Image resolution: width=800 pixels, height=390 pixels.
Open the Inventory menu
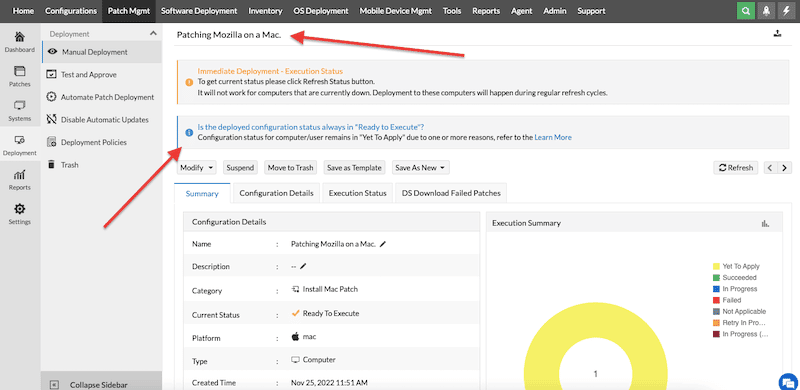point(265,11)
